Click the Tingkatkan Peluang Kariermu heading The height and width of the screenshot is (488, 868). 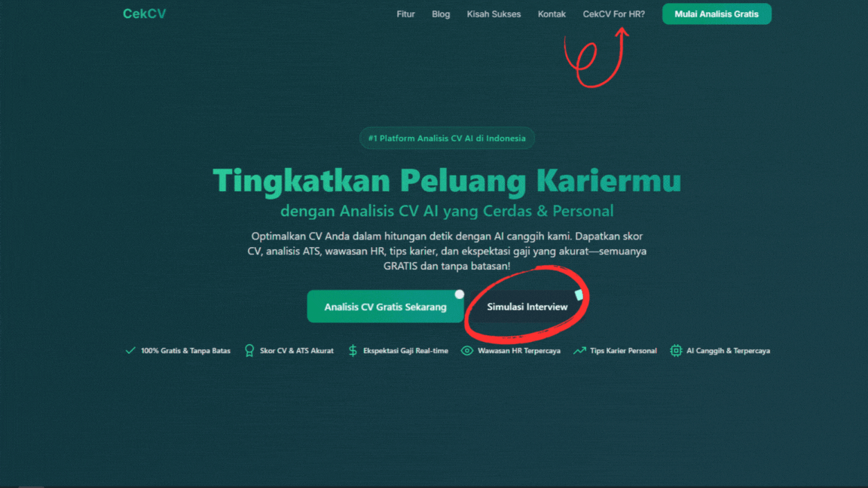(447, 181)
